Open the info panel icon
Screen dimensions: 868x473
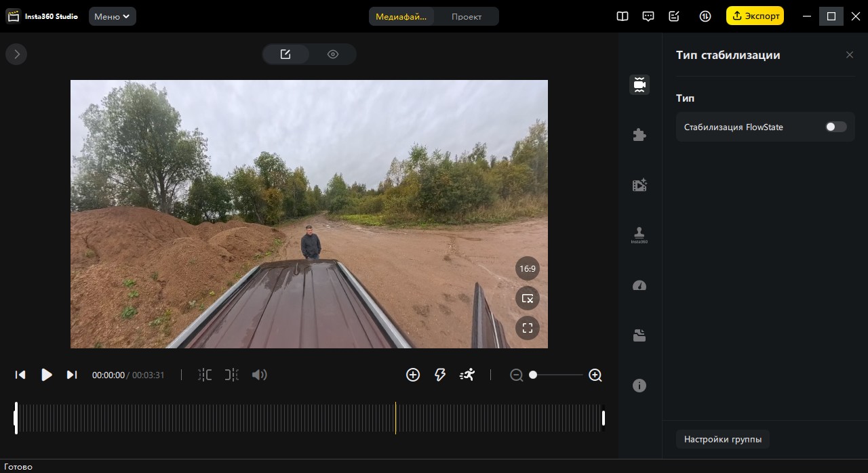(639, 386)
